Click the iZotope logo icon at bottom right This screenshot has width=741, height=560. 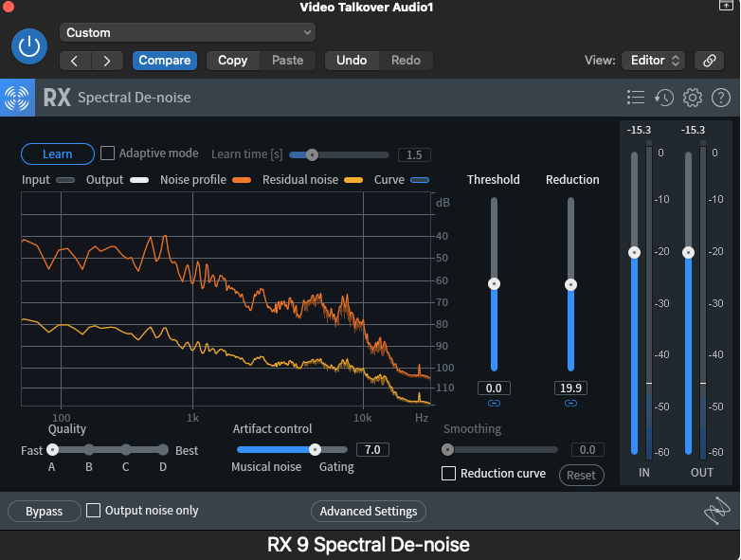(x=717, y=511)
